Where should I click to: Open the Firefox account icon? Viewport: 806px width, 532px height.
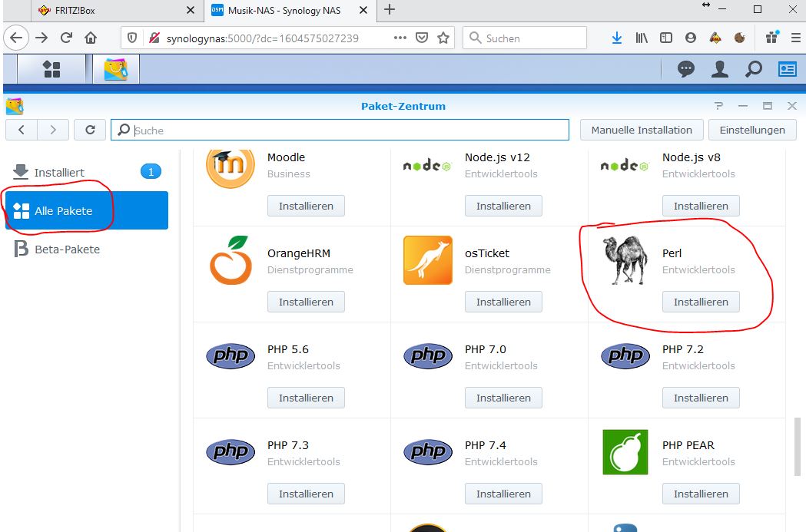(690, 38)
